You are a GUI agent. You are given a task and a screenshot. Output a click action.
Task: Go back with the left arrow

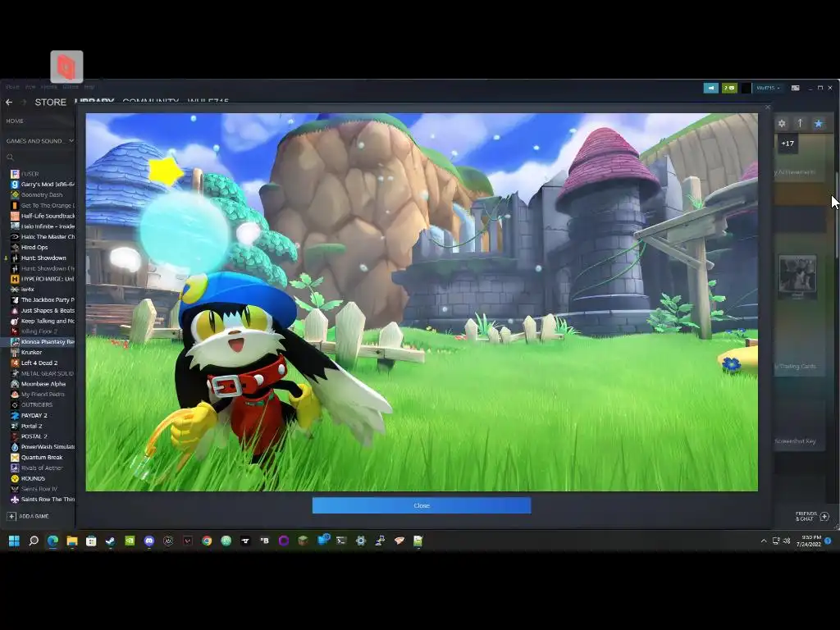click(x=9, y=102)
